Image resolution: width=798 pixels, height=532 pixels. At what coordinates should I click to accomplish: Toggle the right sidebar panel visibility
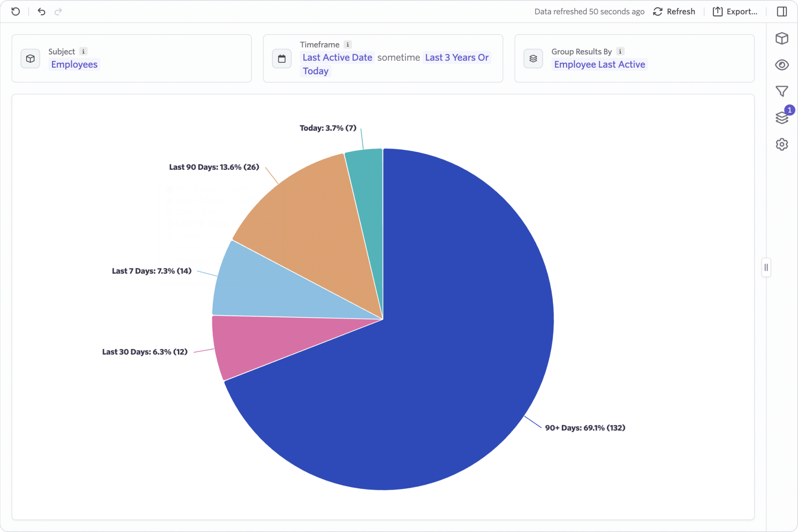782,11
